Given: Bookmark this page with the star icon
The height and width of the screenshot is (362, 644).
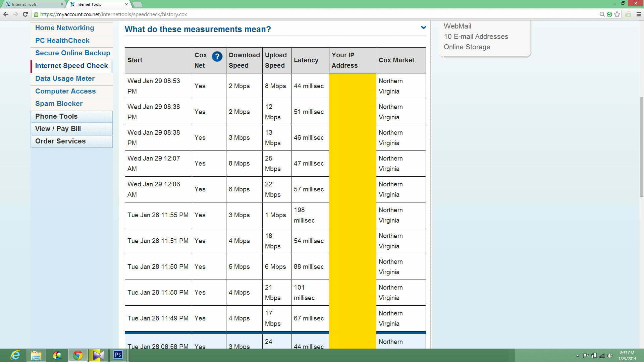Looking at the screenshot, I should 617,14.
